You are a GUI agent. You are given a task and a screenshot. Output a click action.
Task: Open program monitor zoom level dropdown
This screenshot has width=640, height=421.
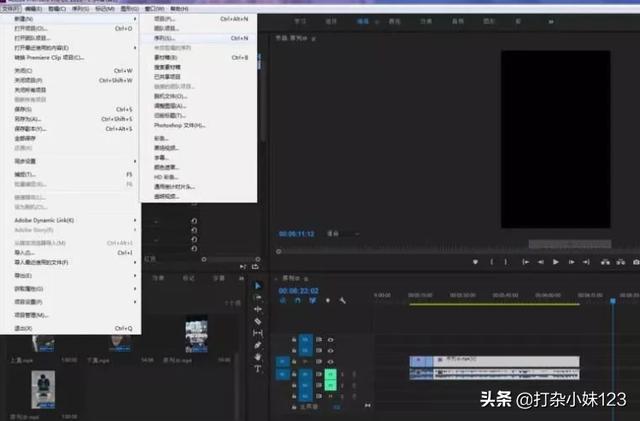tap(343, 234)
